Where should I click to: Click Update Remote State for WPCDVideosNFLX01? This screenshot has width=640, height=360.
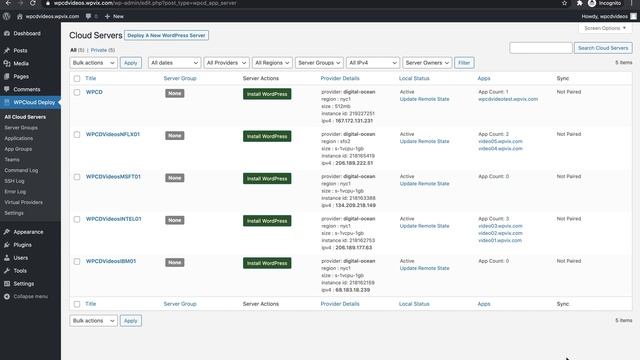click(424, 141)
